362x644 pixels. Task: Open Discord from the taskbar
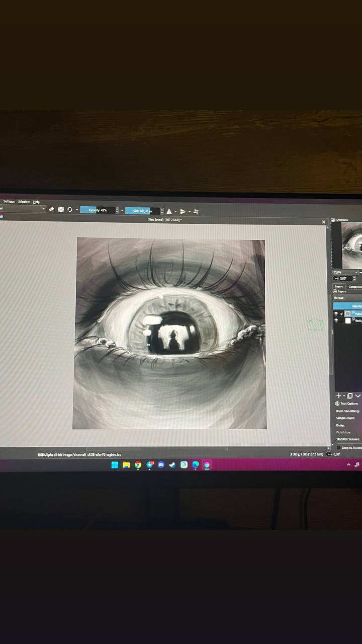(161, 465)
